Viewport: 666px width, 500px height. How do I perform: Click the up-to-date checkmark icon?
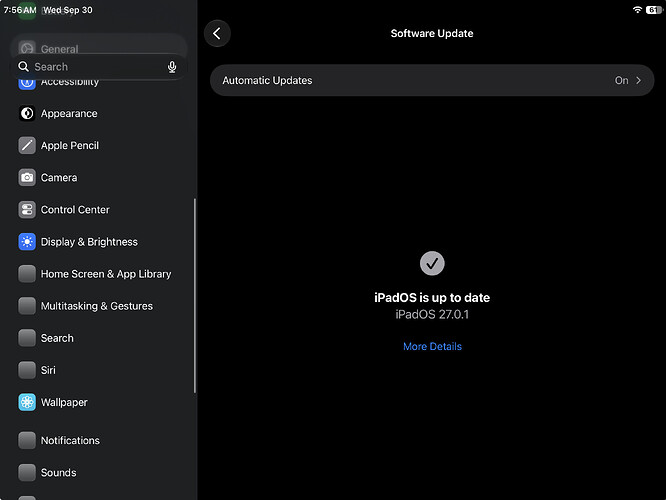pos(432,263)
